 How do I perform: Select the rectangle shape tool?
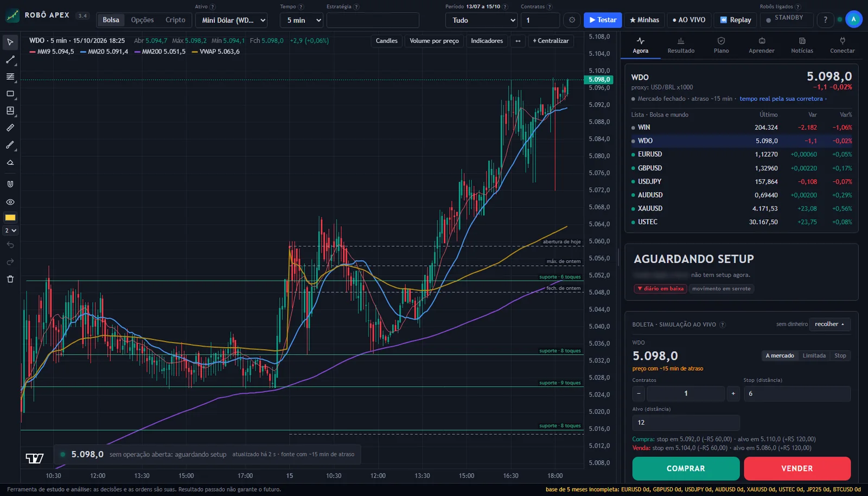tap(10, 94)
